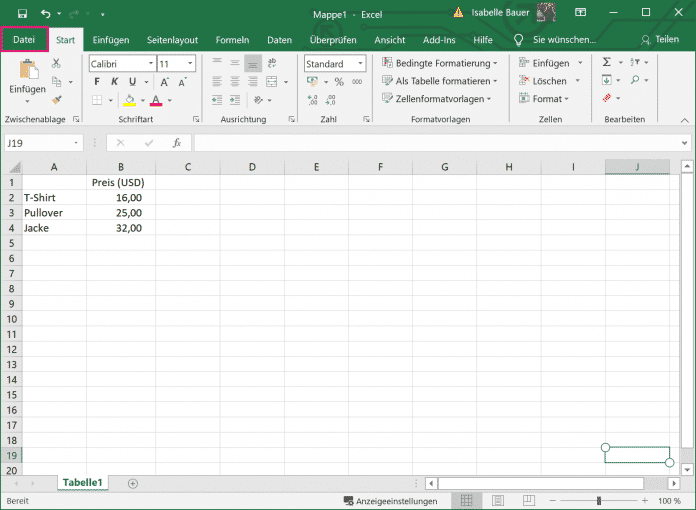This screenshot has height=510, width=696.
Task: Open the Datei tab
Action: point(25,40)
